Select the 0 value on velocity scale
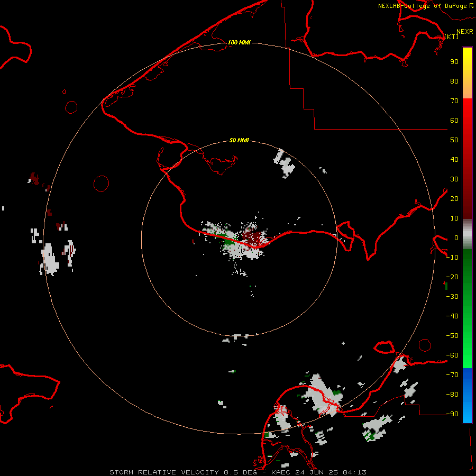Image resolution: width=476 pixels, height=476 pixels. coord(456,237)
